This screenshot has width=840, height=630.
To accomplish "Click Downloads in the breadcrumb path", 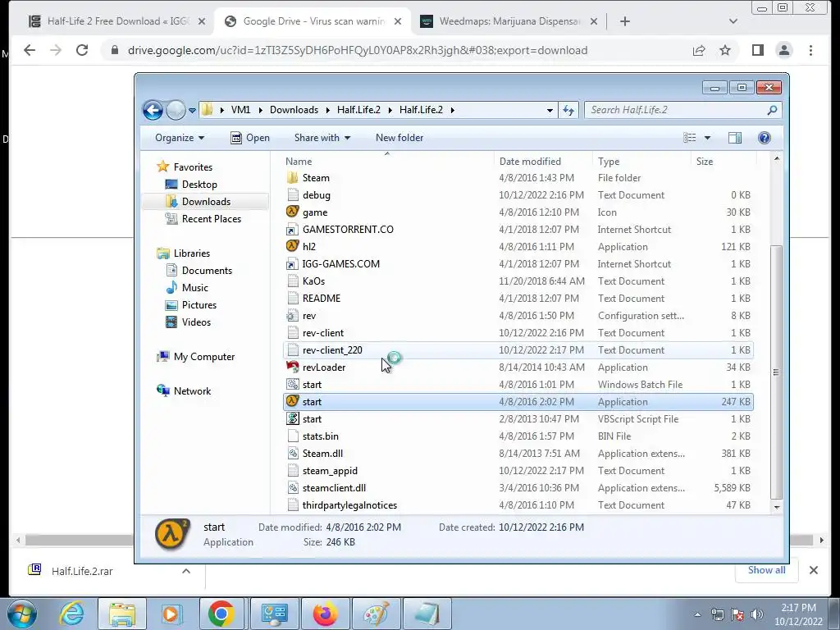I will coord(294,110).
